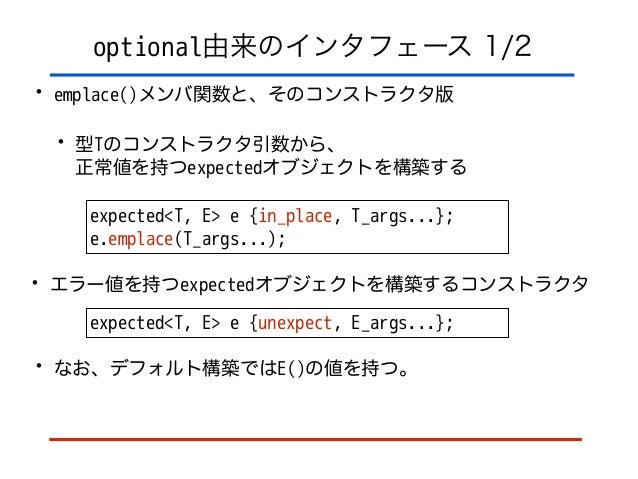
Task: Click 'E()の値を持つ' text in last bullet
Action: click(344, 368)
